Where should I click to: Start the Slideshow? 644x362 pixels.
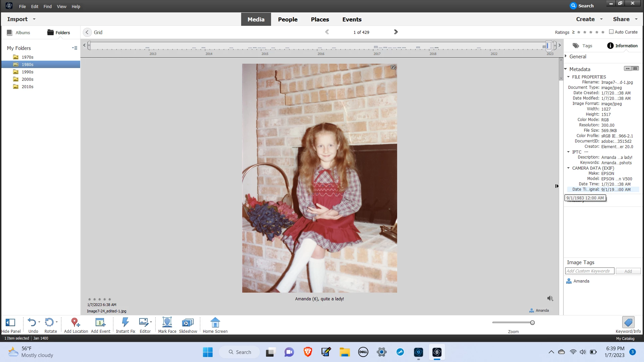(x=188, y=322)
